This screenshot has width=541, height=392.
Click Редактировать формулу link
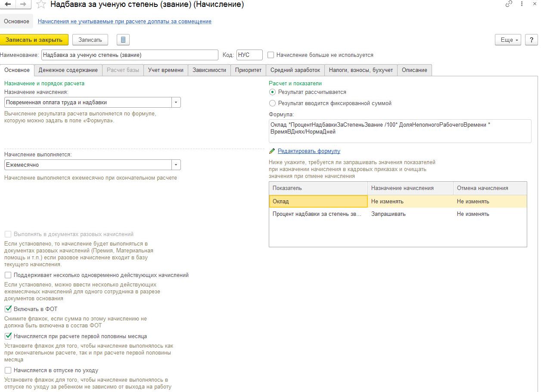click(309, 151)
